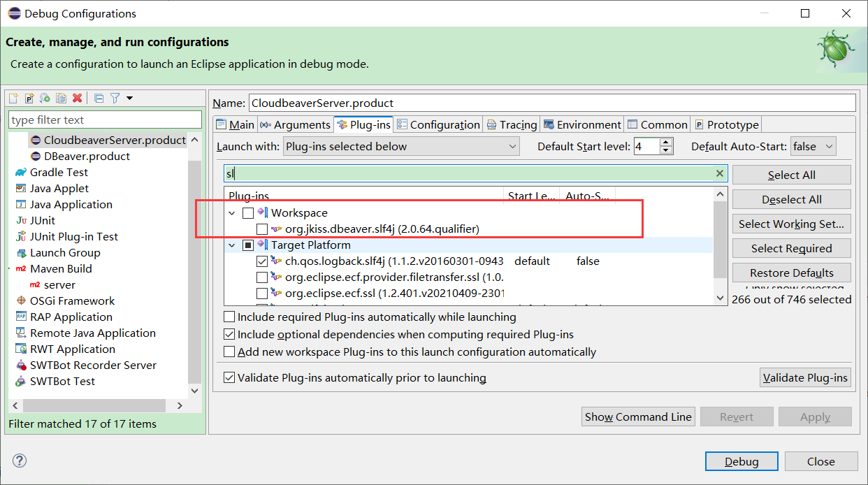This screenshot has height=485, width=868.
Task: Toggle the Target Platform checkbox
Action: [x=248, y=245]
